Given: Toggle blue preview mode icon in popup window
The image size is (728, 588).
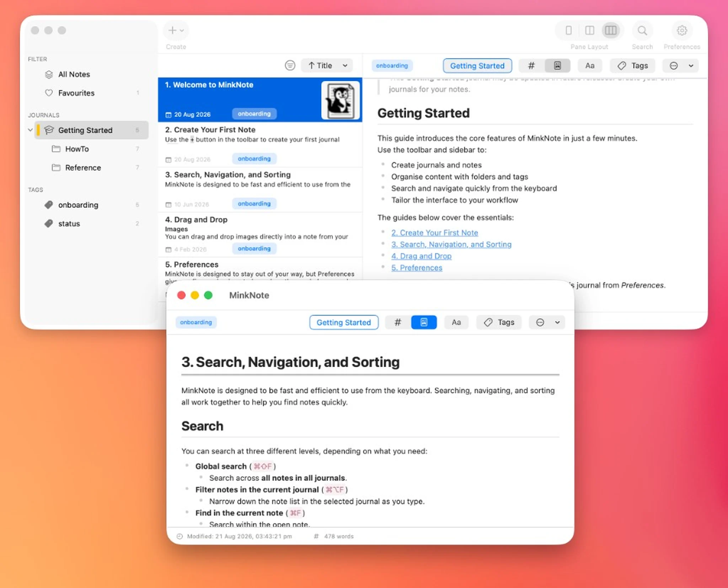Looking at the screenshot, I should (424, 322).
